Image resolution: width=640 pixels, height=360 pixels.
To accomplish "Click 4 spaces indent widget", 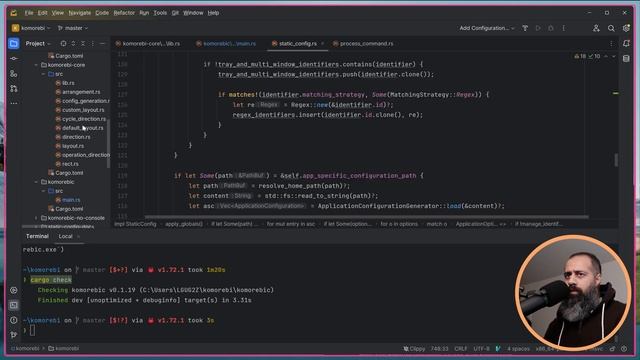I will (x=518, y=349).
